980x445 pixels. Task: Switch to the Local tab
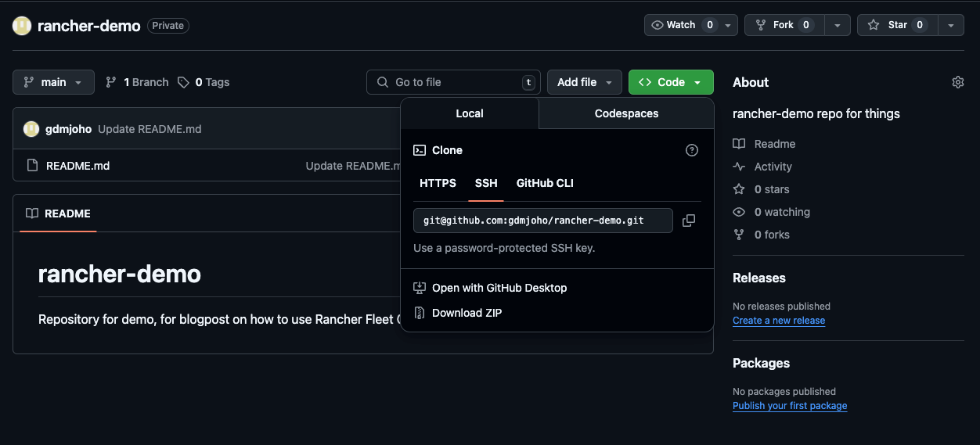pos(470,113)
